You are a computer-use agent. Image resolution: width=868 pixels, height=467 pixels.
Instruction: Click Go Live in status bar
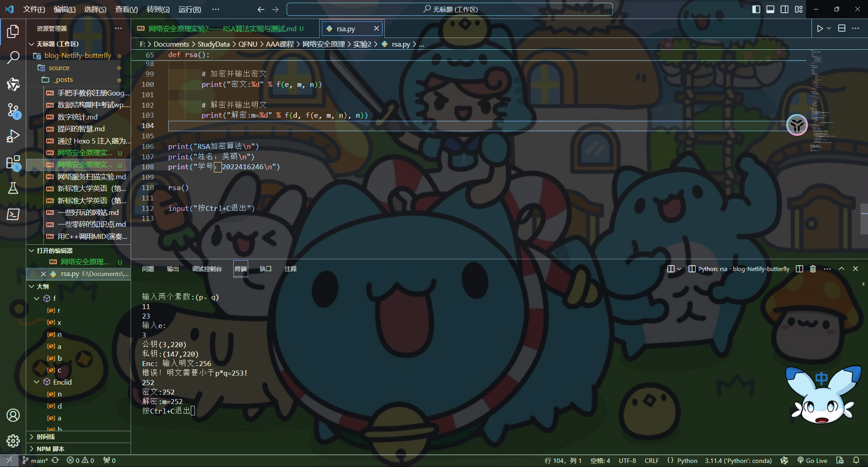click(812, 461)
